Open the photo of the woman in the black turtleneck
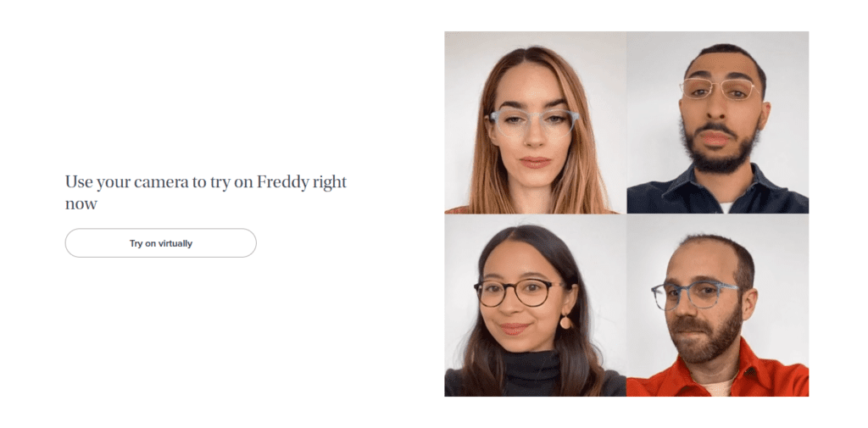The height and width of the screenshot is (428, 868). [x=536, y=305]
